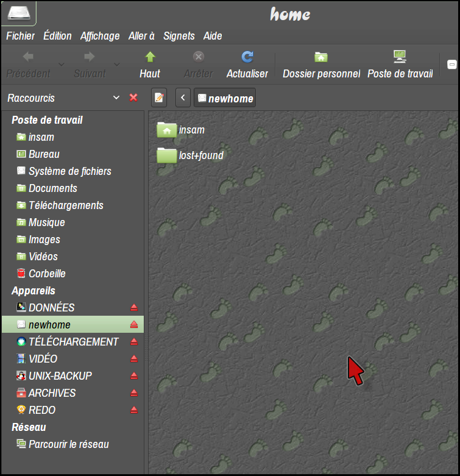460x476 pixels.
Task: Select Parcourir le réseau in sidebar
Action: tap(68, 444)
